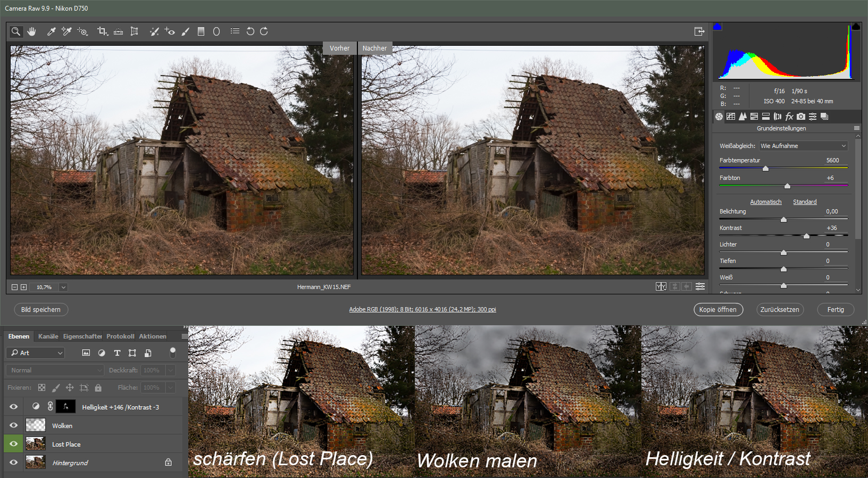This screenshot has height=478, width=868.
Task: Click the Fertig button
Action: pyautogui.click(x=836, y=309)
